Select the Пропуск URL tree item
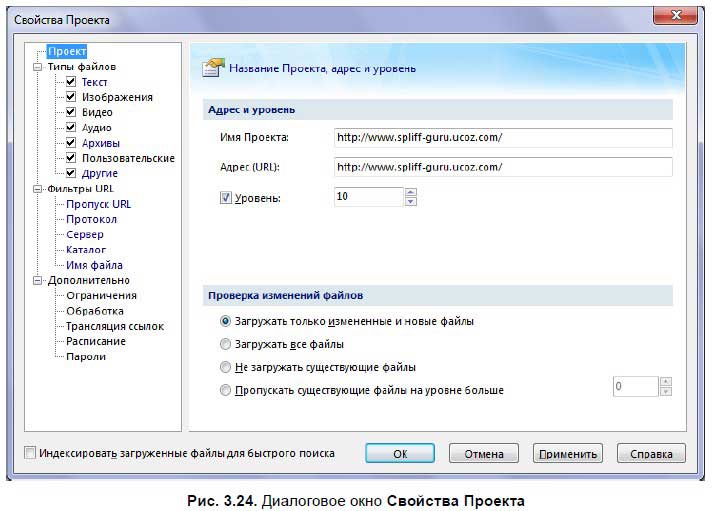The image size is (712, 511). [x=98, y=204]
